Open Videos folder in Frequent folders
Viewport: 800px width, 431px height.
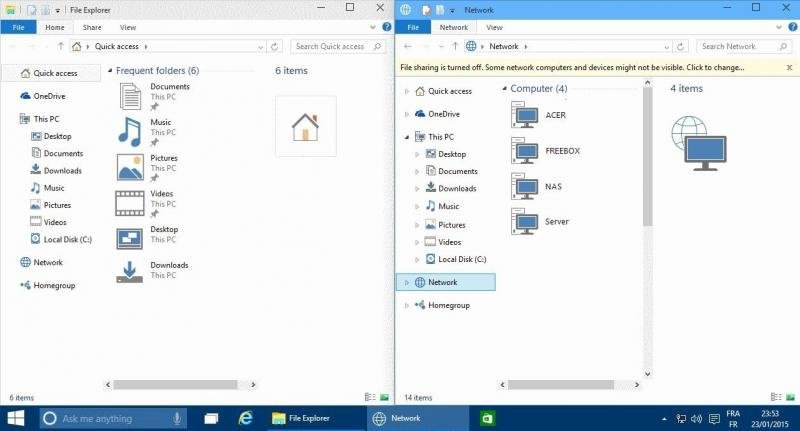tap(146, 203)
